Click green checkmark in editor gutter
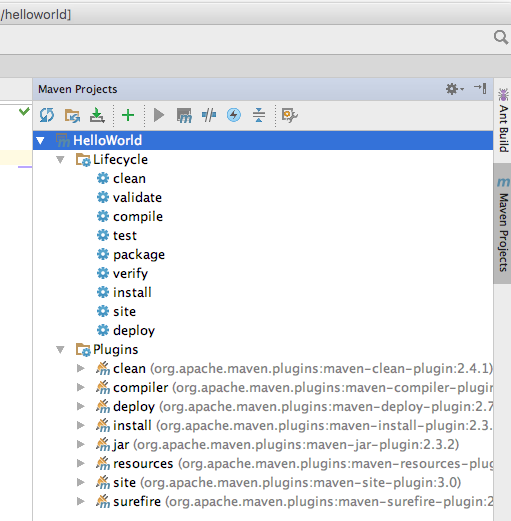The image size is (511, 521). pos(24,111)
